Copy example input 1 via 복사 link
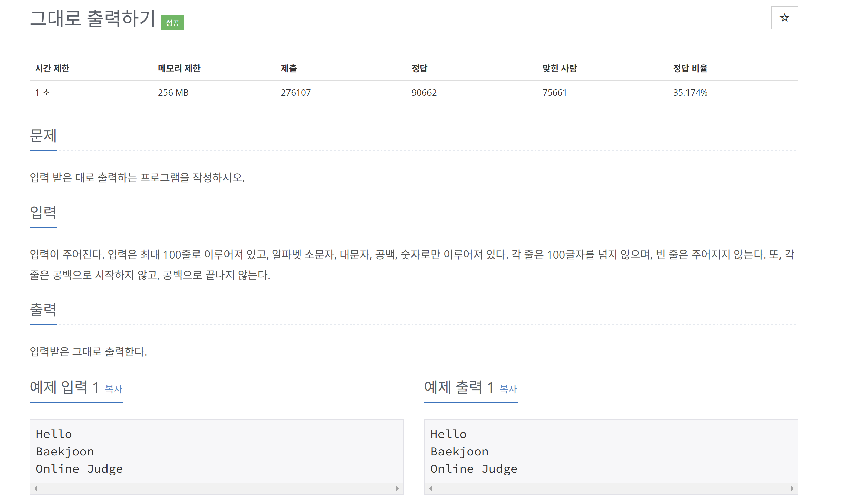 coord(114,389)
